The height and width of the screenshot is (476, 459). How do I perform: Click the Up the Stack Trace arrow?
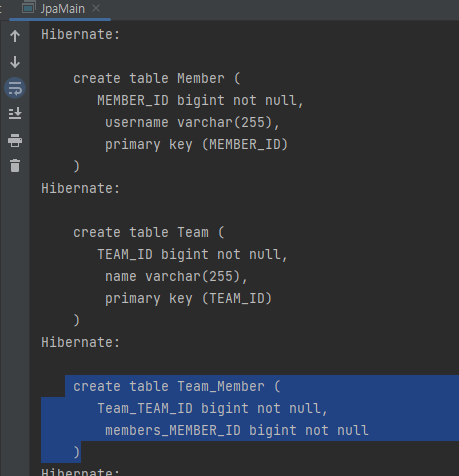[15, 36]
